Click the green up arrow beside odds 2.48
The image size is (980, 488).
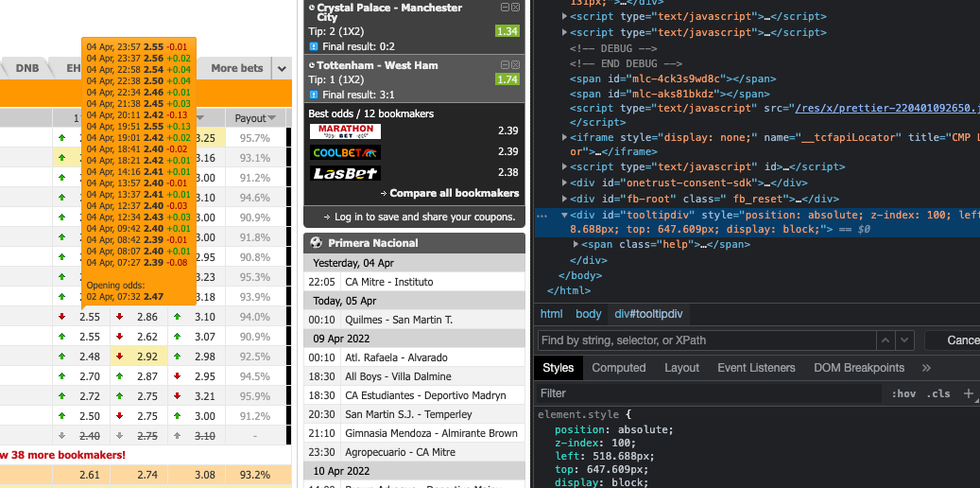point(61,357)
